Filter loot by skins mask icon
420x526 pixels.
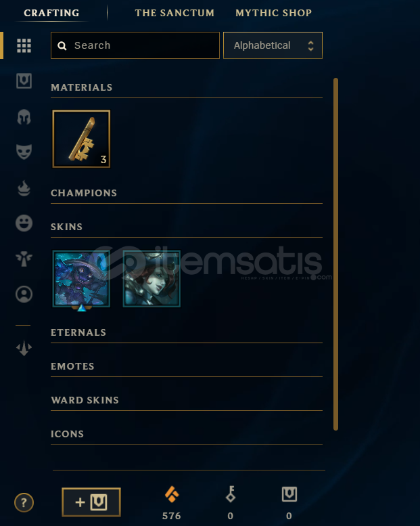click(x=24, y=152)
